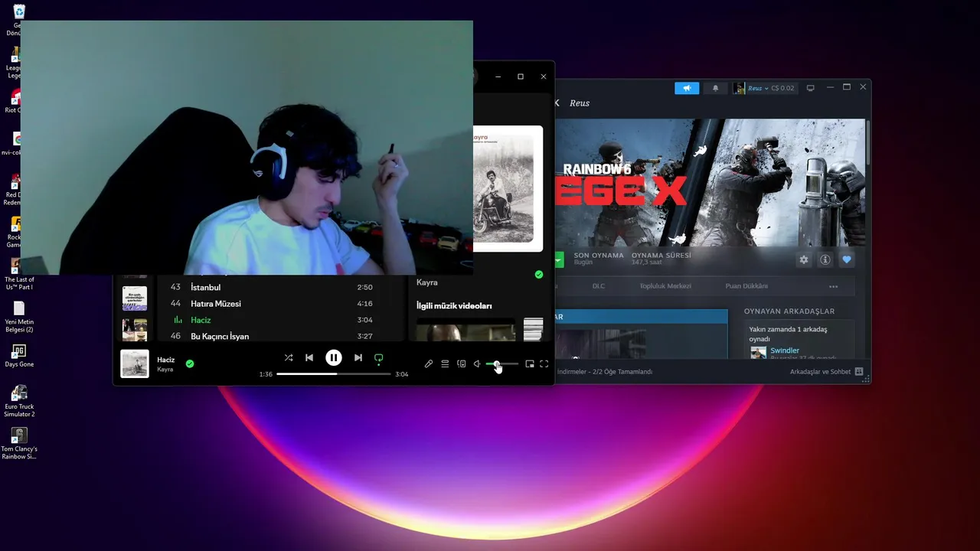Toggle shuffle in Spotify player
The width and height of the screenshot is (980, 551).
(x=289, y=357)
